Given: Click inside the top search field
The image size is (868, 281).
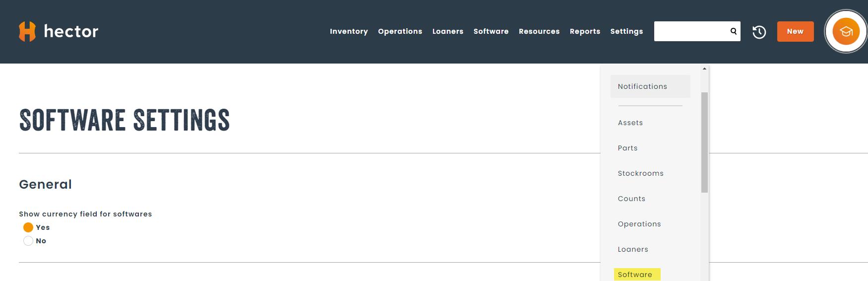Looking at the screenshot, I should (690, 31).
